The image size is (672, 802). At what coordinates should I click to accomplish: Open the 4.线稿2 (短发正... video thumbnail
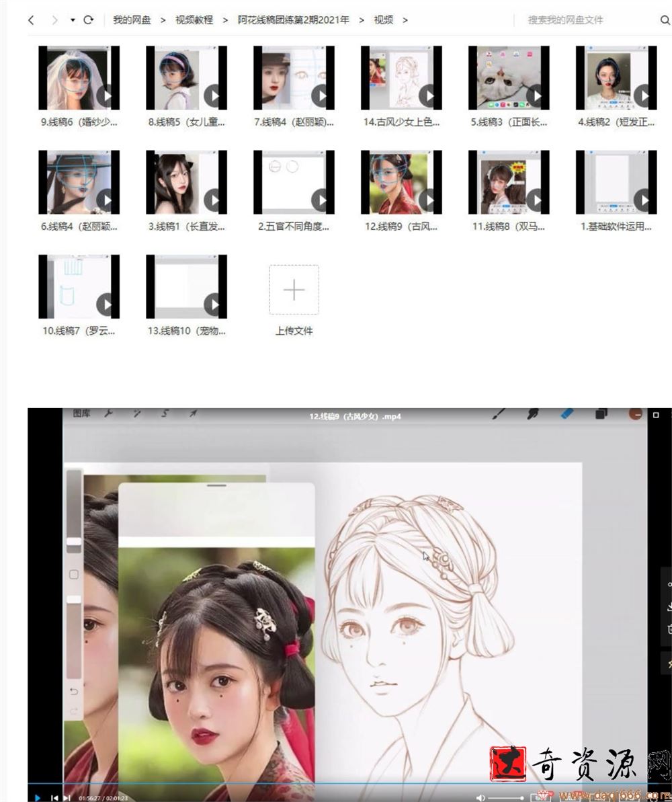[616, 78]
